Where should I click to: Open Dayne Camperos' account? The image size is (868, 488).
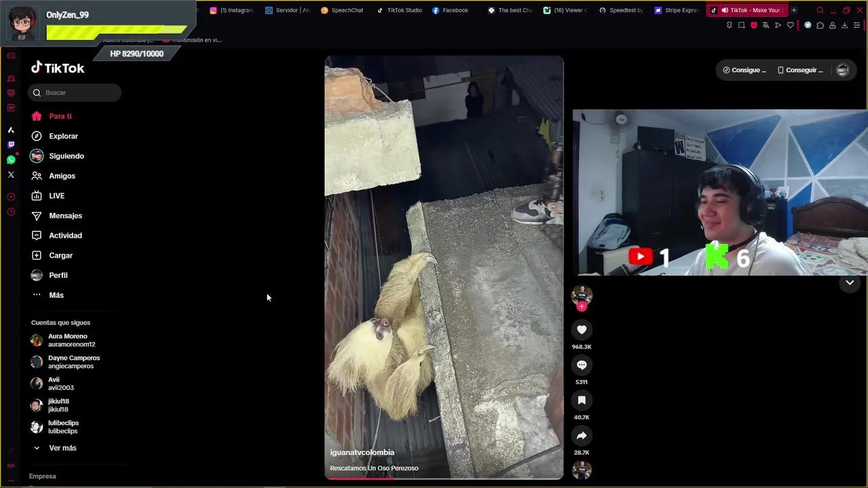coord(66,362)
